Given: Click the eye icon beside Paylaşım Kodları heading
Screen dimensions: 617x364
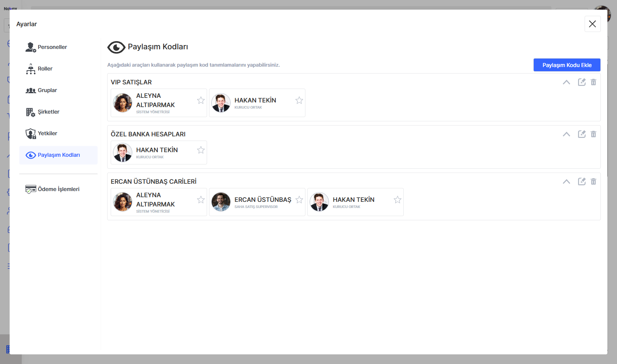Looking at the screenshot, I should pos(116,47).
